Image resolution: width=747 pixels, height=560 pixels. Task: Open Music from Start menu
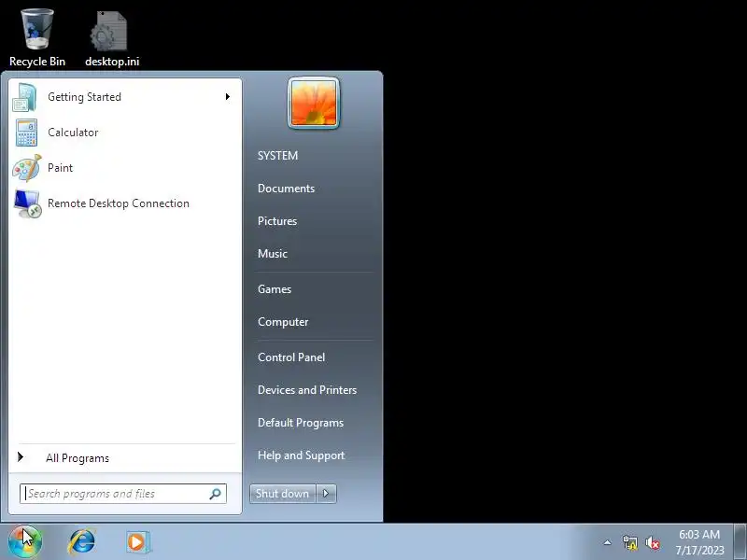pyautogui.click(x=273, y=254)
